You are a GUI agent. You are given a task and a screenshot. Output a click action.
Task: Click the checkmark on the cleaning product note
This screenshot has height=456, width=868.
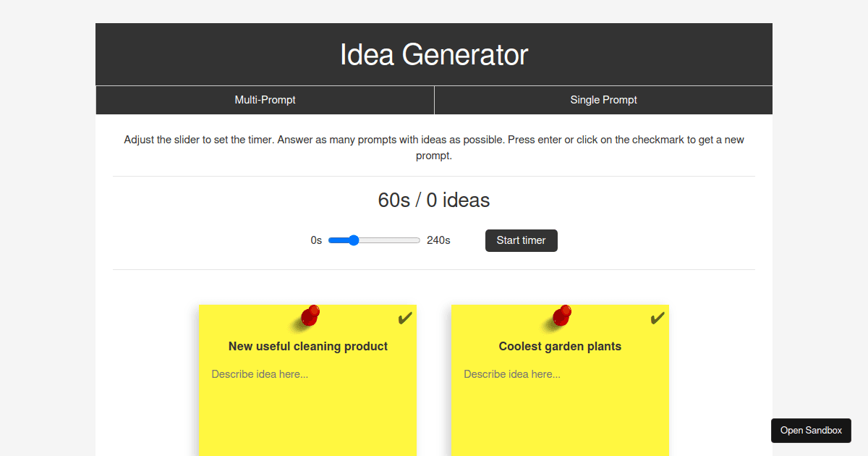point(404,318)
